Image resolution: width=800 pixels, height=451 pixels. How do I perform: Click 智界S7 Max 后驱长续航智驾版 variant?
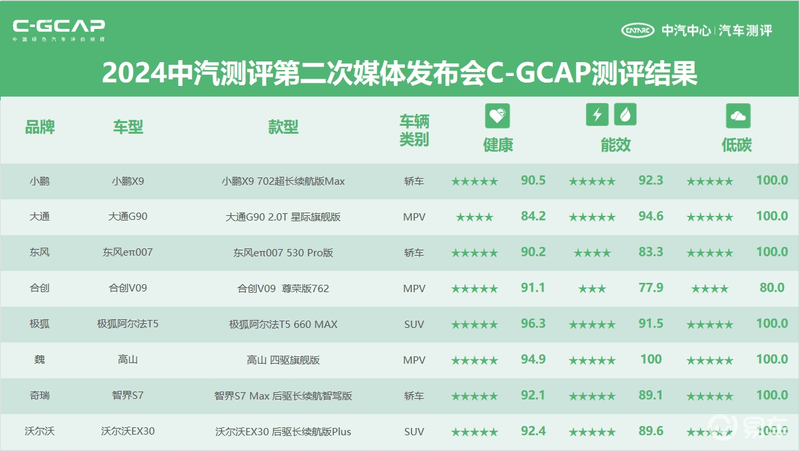click(283, 395)
